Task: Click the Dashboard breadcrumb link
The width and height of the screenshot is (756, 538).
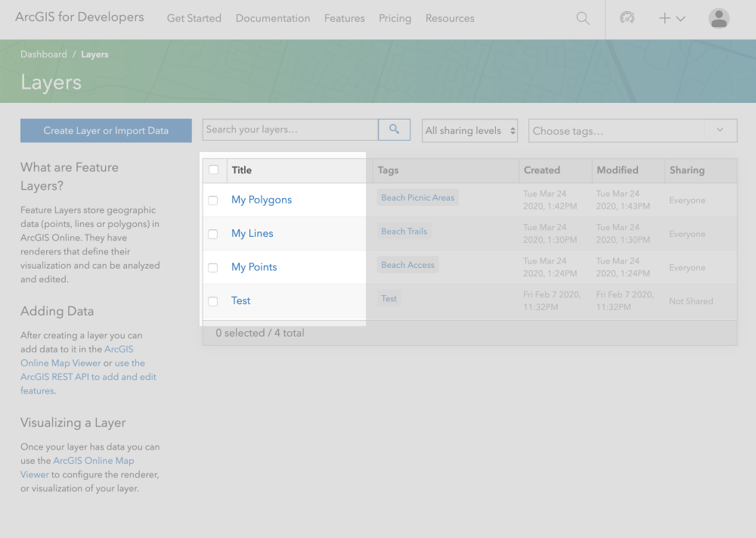Action: pos(43,54)
